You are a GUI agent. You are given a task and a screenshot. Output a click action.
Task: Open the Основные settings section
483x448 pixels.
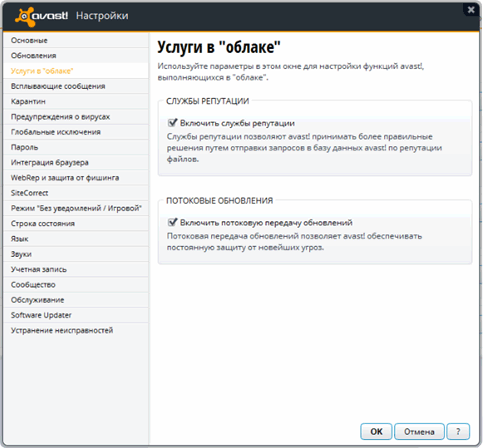(76, 40)
